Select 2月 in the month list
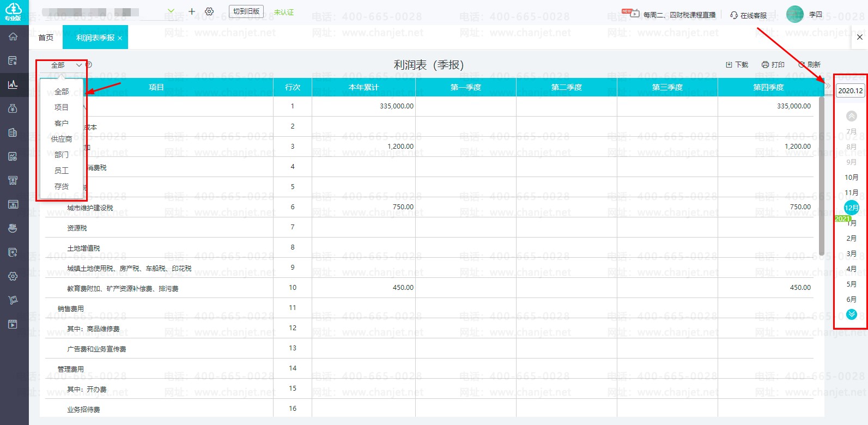868x425 pixels. click(x=852, y=238)
